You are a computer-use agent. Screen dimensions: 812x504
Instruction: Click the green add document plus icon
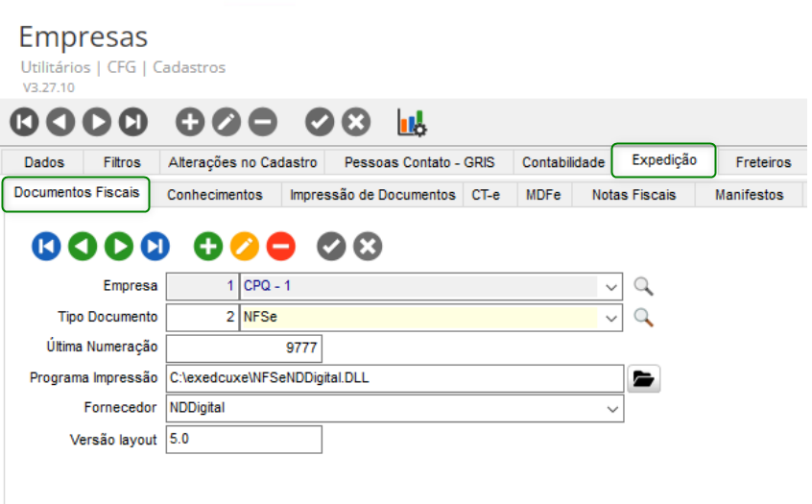pyautogui.click(x=208, y=247)
